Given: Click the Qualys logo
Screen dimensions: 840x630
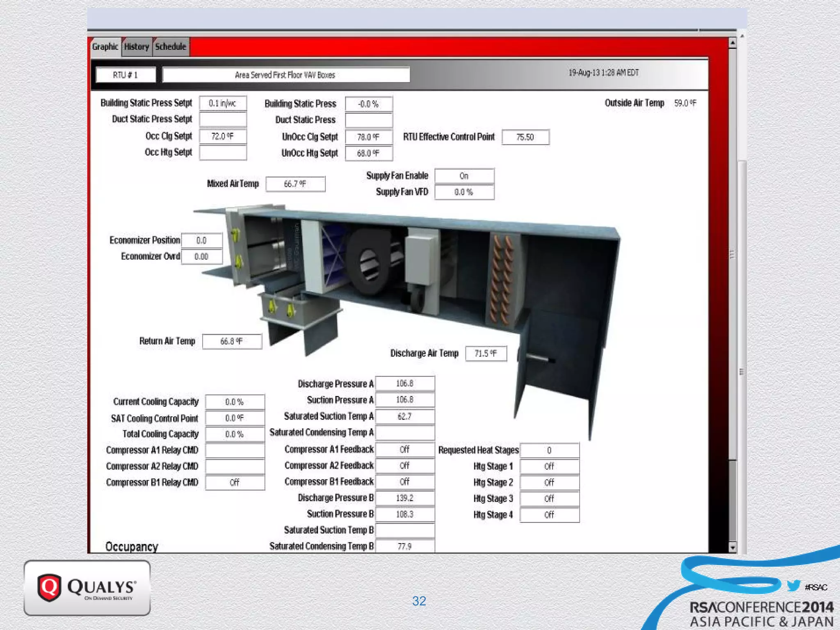Looking at the screenshot, I should point(87,587).
